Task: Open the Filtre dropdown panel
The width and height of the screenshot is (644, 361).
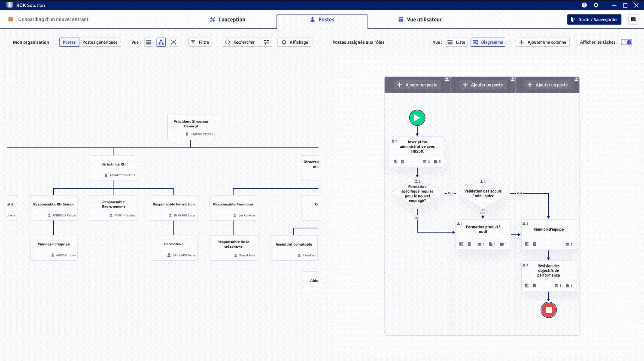Action: pyautogui.click(x=200, y=42)
